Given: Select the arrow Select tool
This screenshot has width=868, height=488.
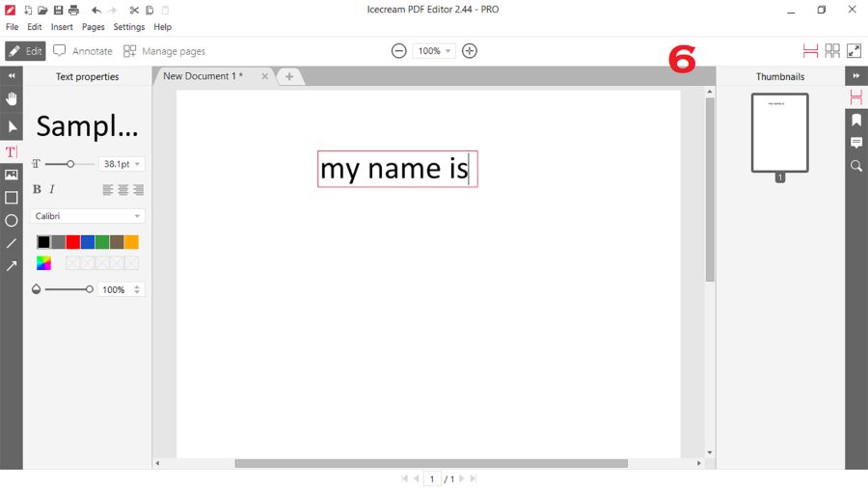Looking at the screenshot, I should (11, 126).
